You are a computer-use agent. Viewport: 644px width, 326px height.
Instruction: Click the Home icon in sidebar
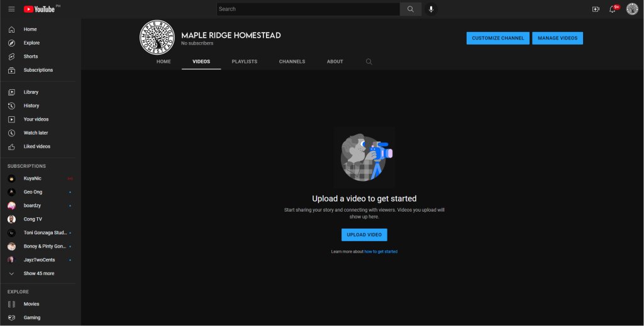click(11, 30)
